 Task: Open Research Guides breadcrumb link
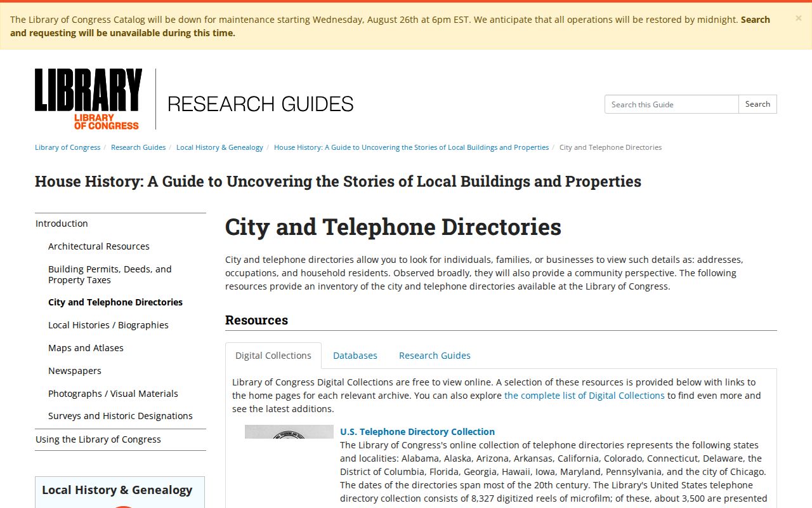tap(138, 147)
